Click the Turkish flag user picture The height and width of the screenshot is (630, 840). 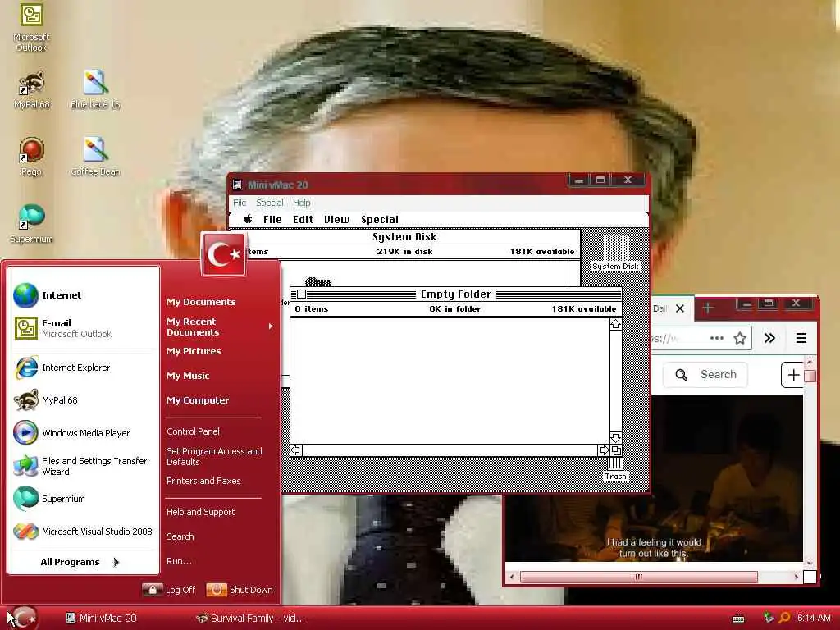(x=223, y=254)
